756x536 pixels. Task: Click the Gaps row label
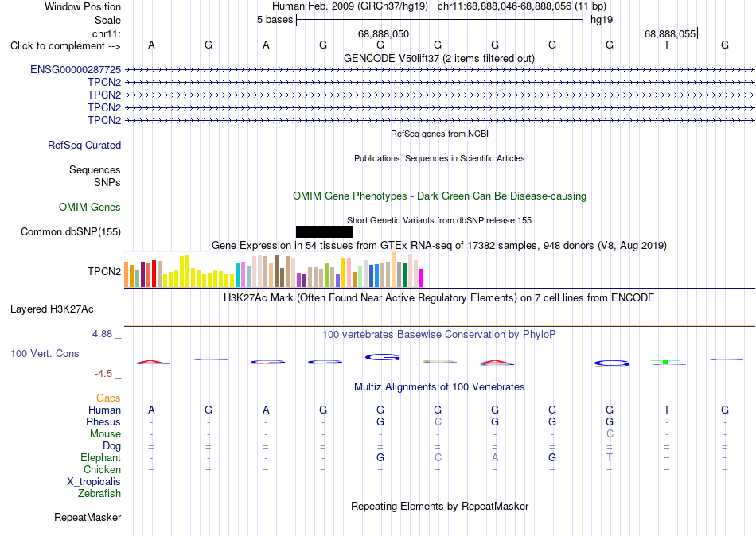click(108, 398)
